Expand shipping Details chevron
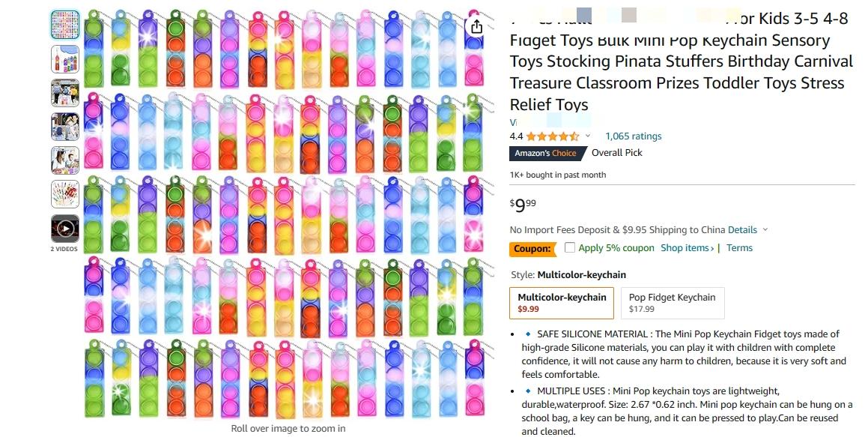The width and height of the screenshot is (868, 437). (765, 229)
